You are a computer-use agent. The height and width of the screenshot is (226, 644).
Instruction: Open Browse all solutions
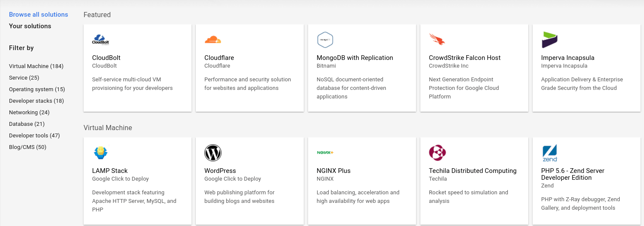click(x=39, y=15)
